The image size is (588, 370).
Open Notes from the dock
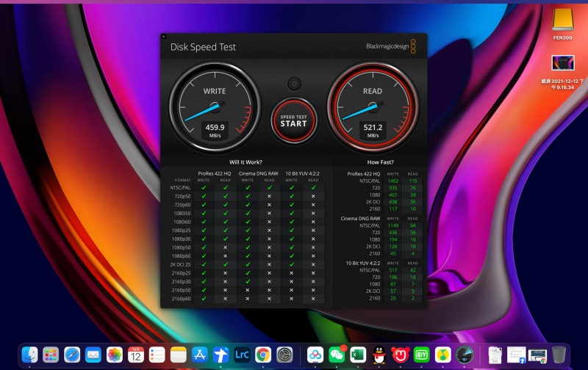tap(178, 355)
